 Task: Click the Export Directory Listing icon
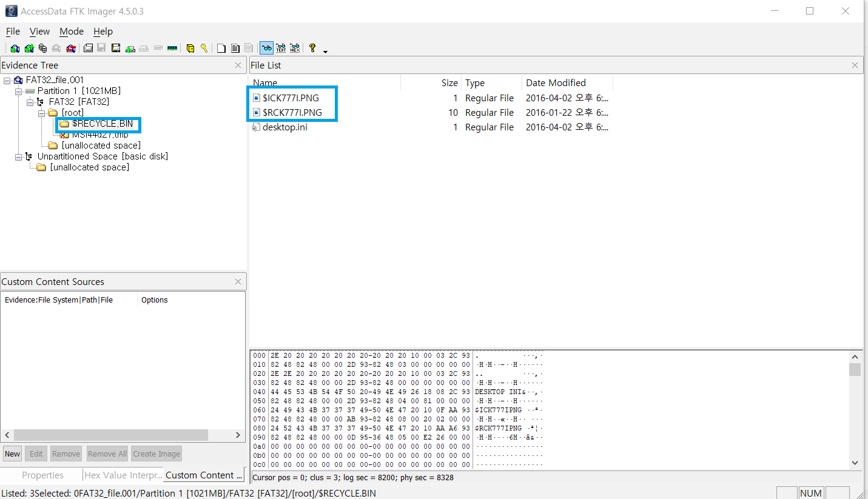point(249,49)
